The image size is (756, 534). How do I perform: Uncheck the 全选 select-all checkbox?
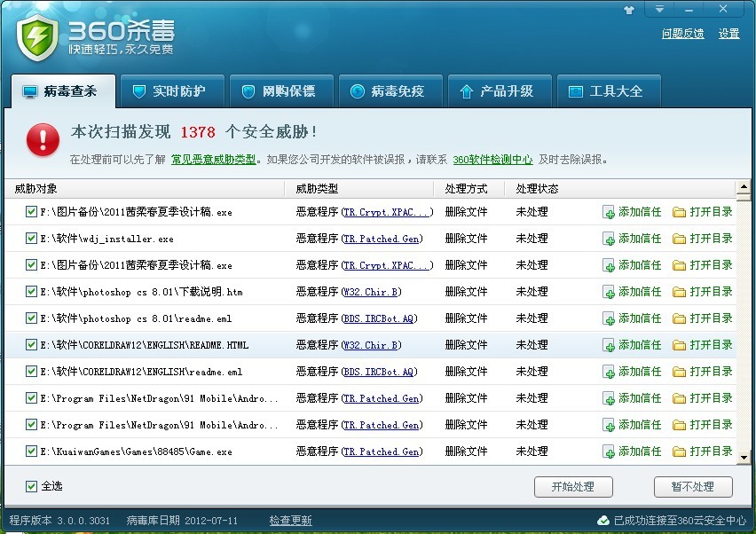point(31,486)
